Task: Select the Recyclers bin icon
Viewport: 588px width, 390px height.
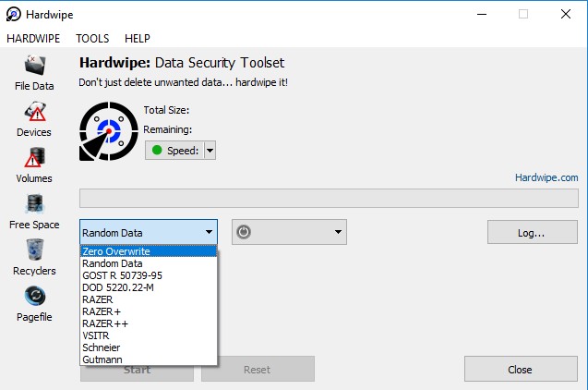Action: pos(34,258)
